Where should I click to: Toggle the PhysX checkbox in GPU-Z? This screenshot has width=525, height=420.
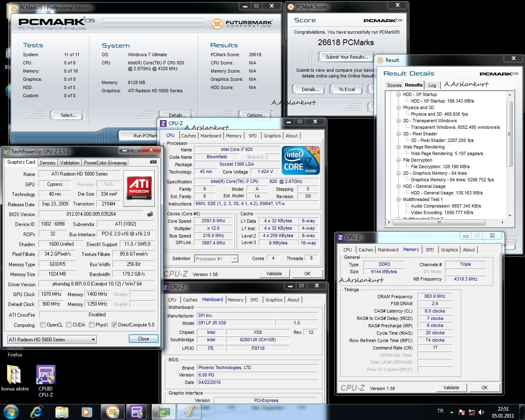91,325
